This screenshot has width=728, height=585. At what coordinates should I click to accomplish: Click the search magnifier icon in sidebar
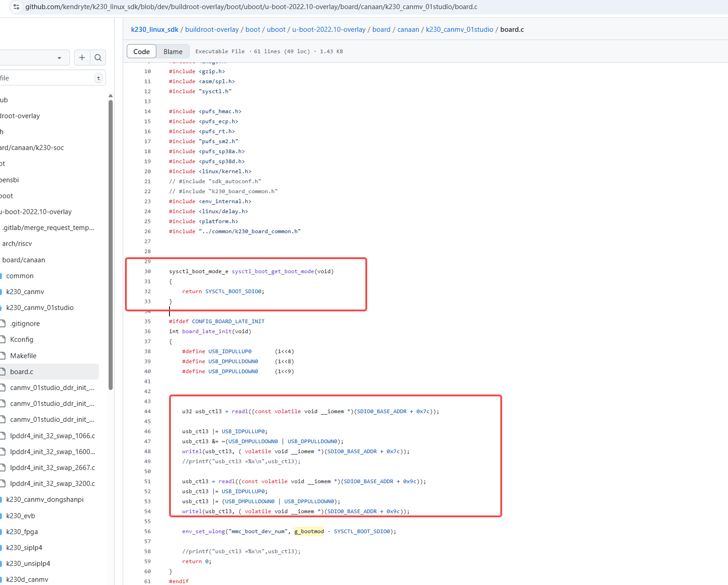(98, 58)
